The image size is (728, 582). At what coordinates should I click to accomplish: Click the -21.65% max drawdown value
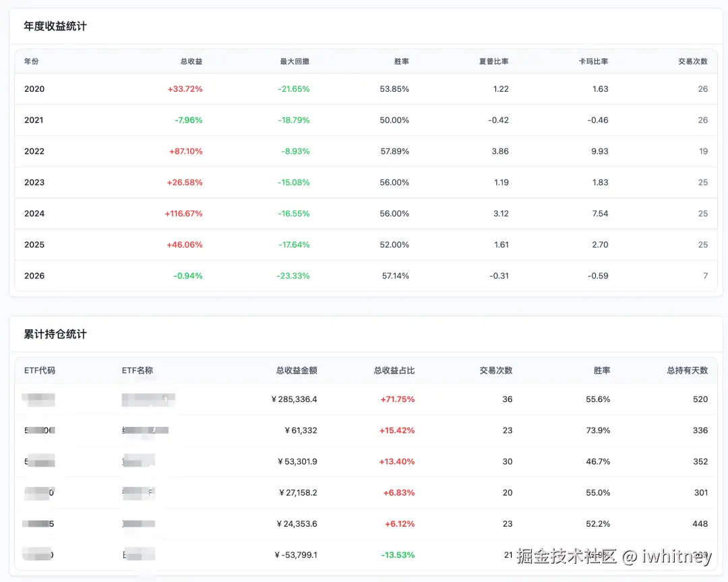pyautogui.click(x=293, y=89)
